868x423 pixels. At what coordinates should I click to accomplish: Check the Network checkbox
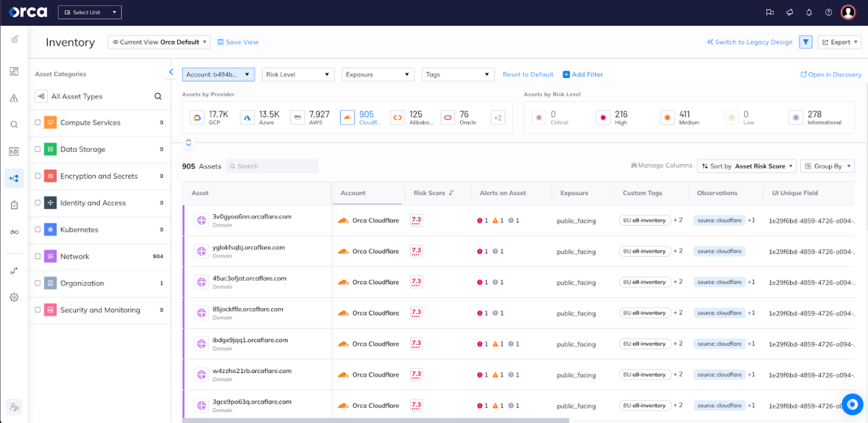click(x=38, y=257)
